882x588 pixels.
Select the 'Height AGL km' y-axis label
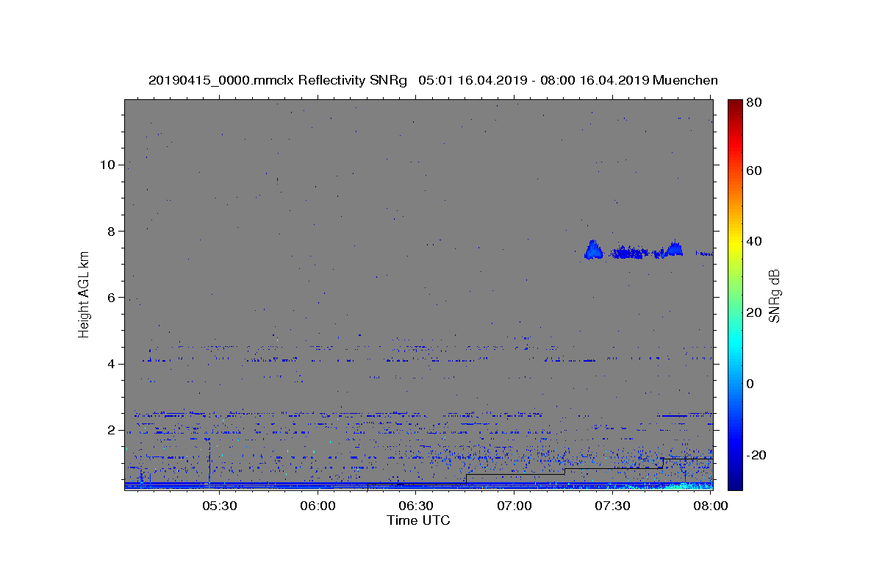tap(84, 294)
